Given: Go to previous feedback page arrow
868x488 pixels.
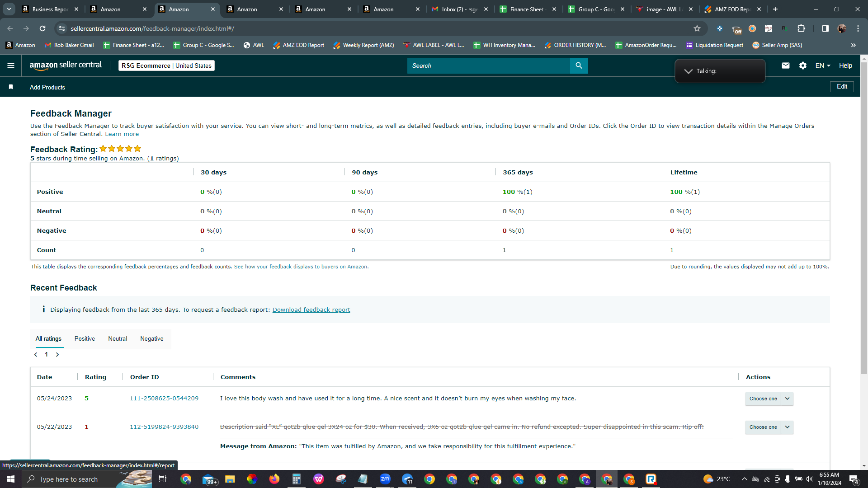Looking at the screenshot, I should click(36, 355).
